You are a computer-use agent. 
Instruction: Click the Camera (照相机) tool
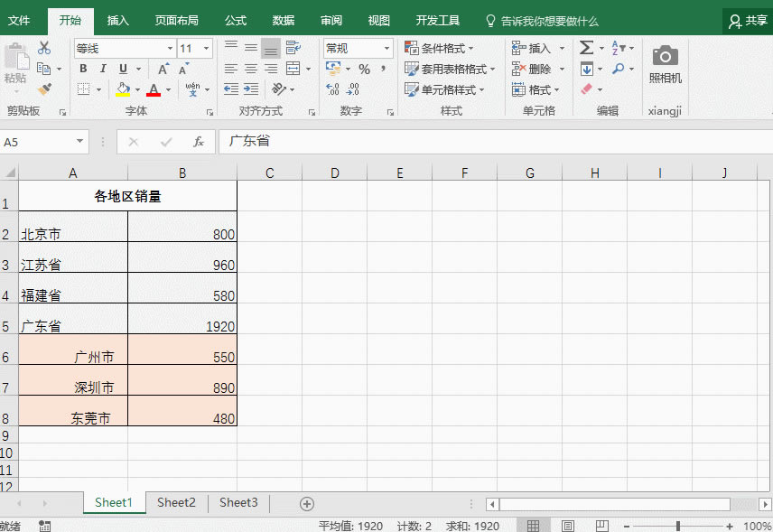point(666,64)
